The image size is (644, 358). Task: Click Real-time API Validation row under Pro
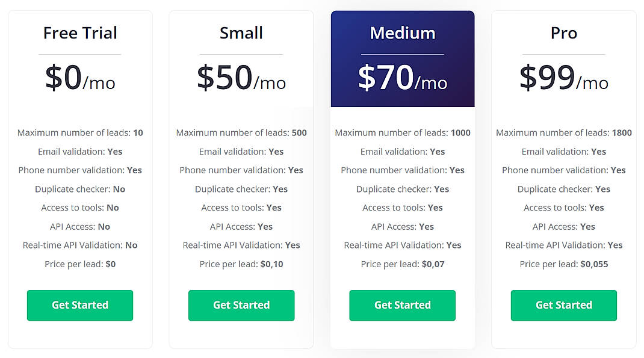coord(563,245)
